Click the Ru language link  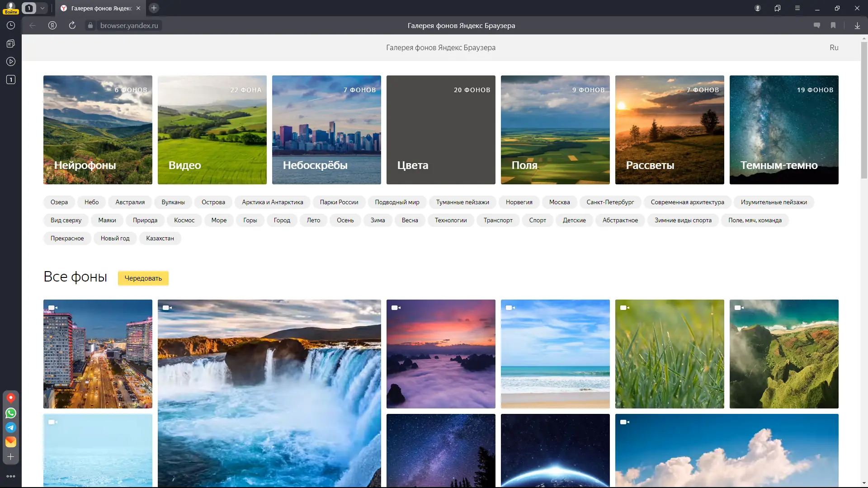pyautogui.click(x=834, y=47)
